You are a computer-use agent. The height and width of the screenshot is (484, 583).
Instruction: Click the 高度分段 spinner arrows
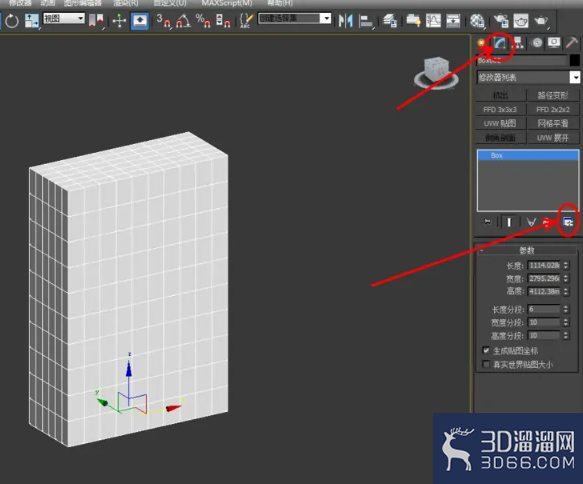[x=566, y=335]
